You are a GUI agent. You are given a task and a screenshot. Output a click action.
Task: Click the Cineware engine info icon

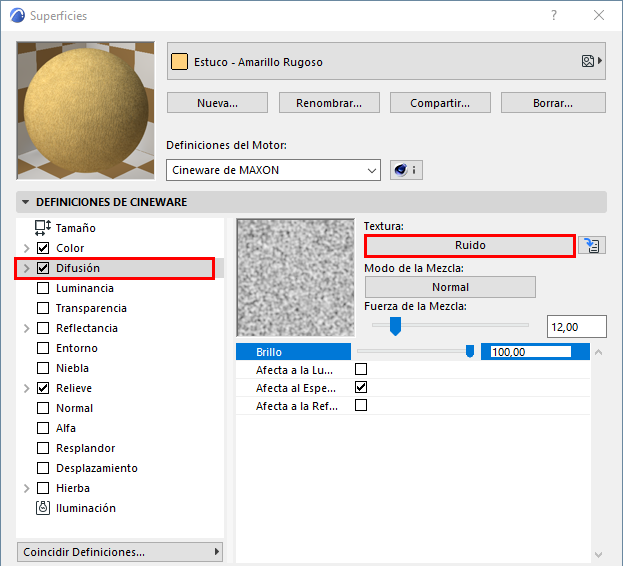pyautogui.click(x=406, y=170)
